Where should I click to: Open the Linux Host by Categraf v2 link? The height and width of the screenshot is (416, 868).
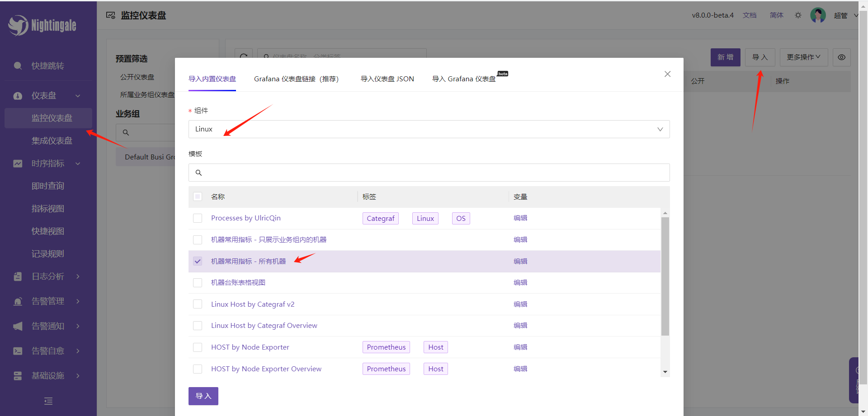[252, 304]
